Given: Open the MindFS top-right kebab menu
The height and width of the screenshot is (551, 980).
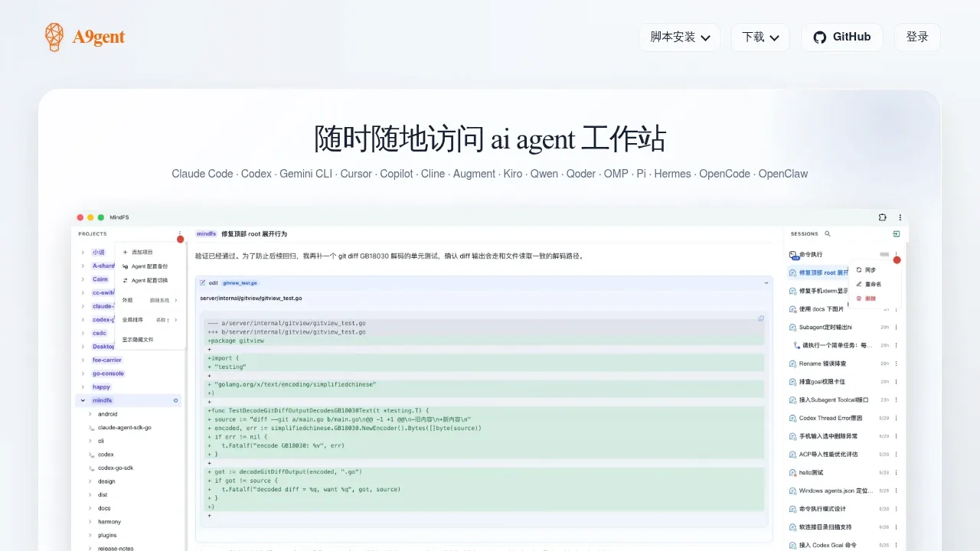Looking at the screenshot, I should (900, 217).
